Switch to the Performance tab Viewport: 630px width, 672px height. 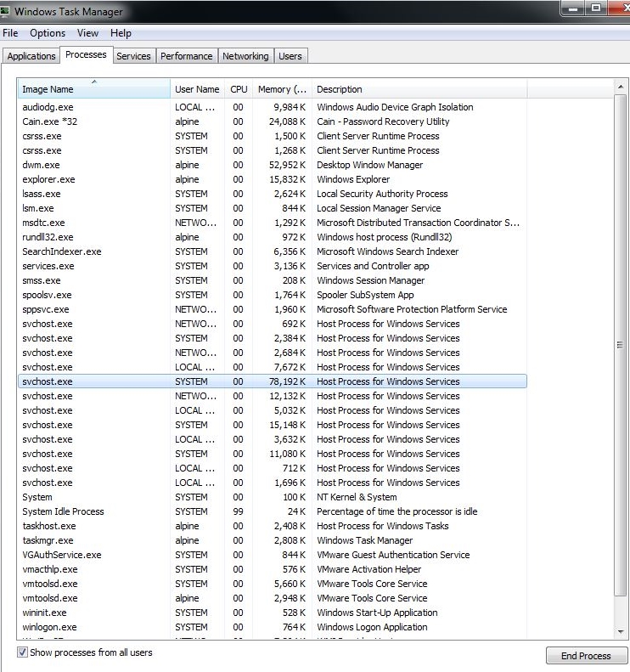pyautogui.click(x=187, y=56)
